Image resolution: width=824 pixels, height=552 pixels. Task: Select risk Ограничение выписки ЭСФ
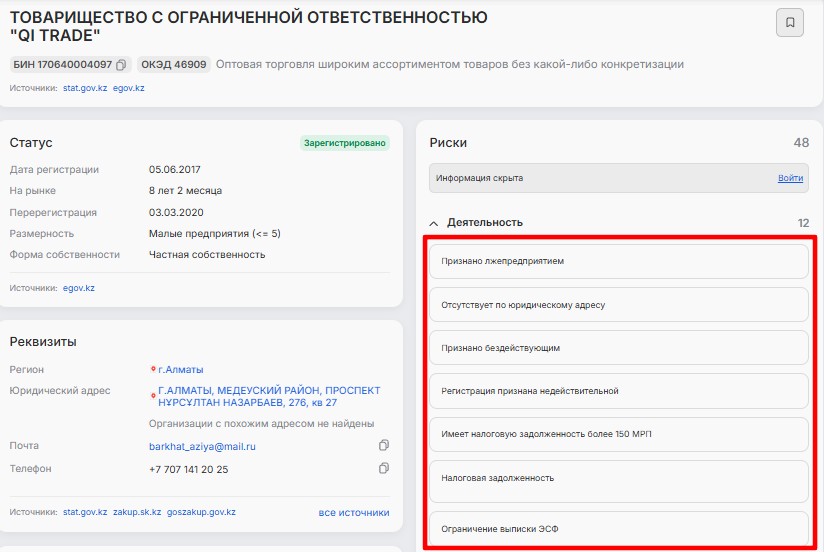tap(619, 529)
